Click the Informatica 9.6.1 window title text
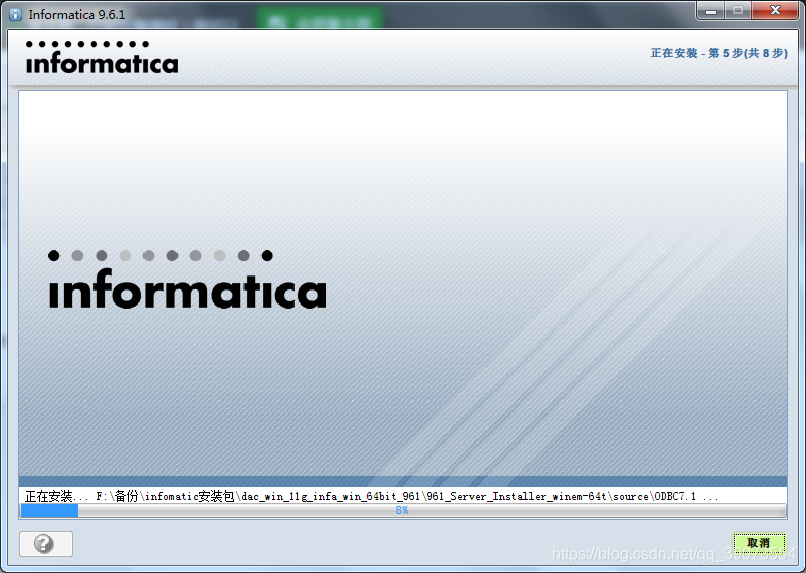Image resolution: width=806 pixels, height=573 pixels. coord(77,15)
